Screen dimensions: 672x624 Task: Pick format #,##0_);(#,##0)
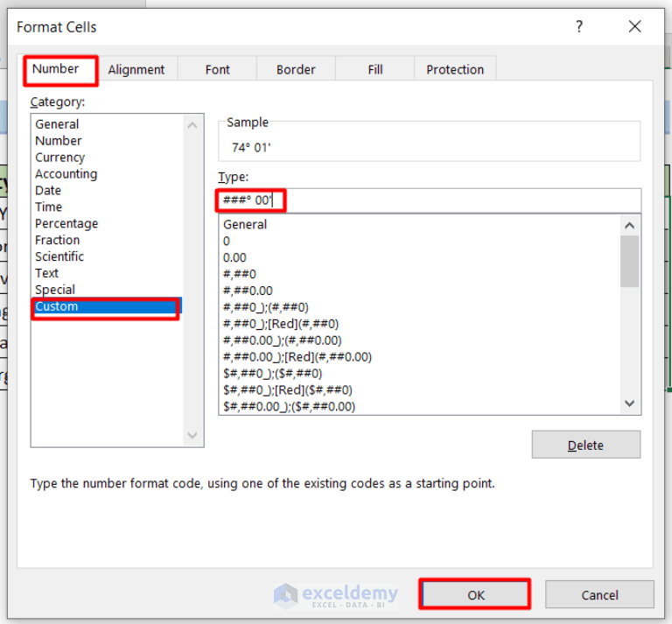pyautogui.click(x=420, y=307)
